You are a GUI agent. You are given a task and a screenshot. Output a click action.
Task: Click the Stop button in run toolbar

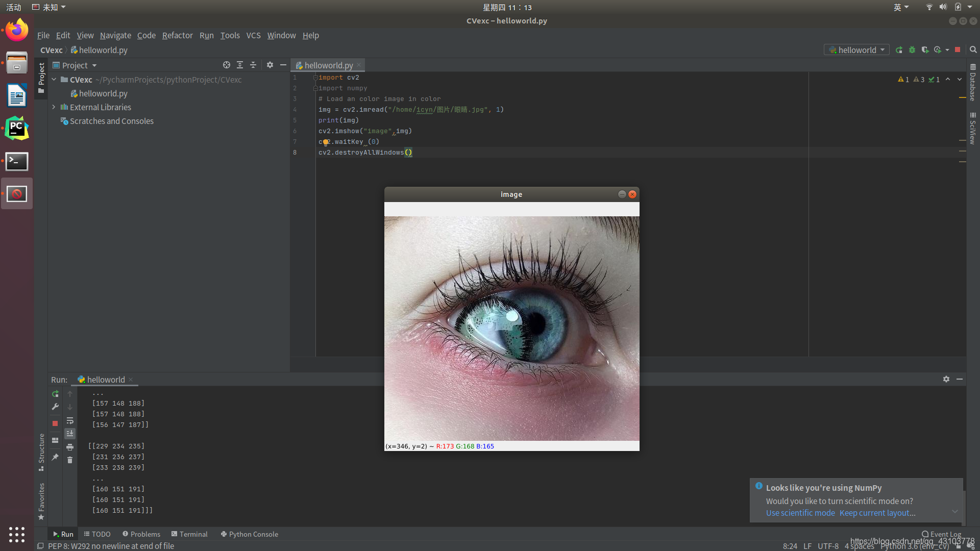[55, 422]
